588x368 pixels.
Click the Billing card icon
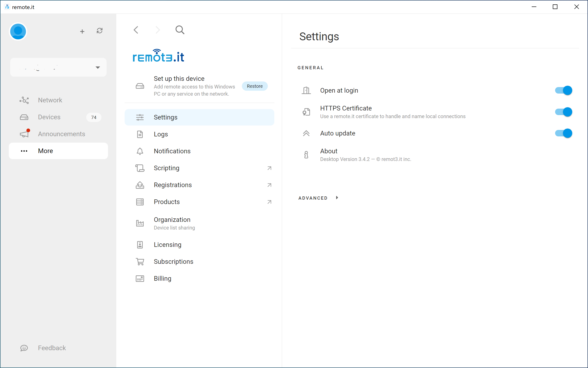(x=140, y=278)
